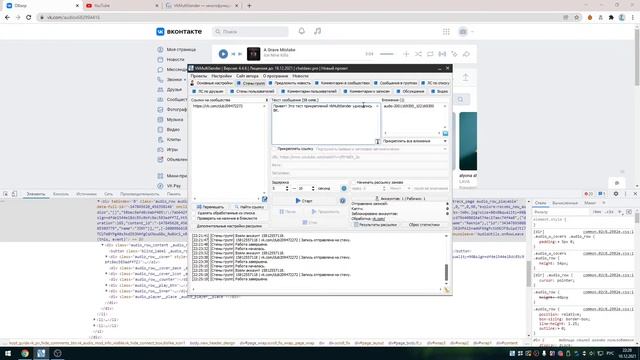This screenshot has width=640, height=360.
Task: Click the edit list icon below communities list
Action: click(264, 199)
